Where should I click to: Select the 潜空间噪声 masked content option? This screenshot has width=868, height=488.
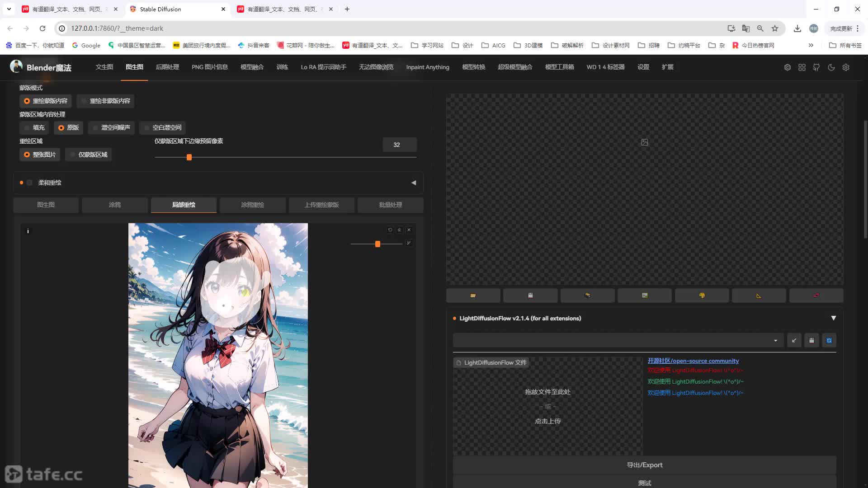click(111, 127)
